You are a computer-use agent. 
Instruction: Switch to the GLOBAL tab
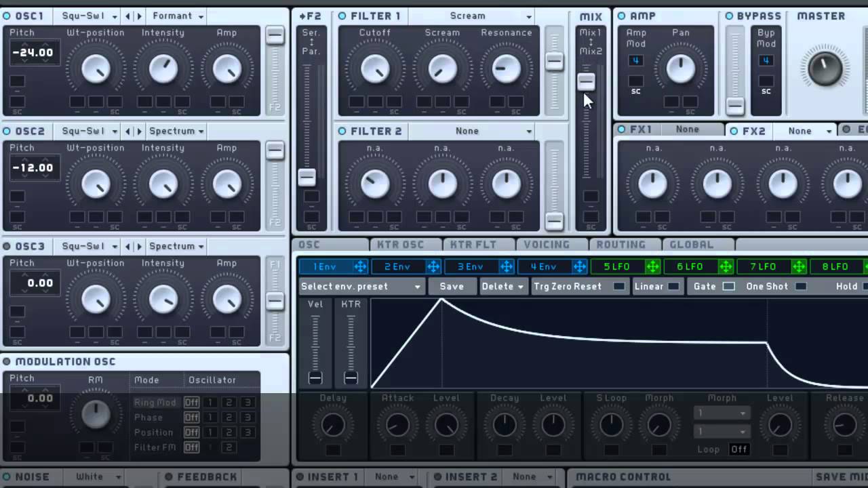692,245
